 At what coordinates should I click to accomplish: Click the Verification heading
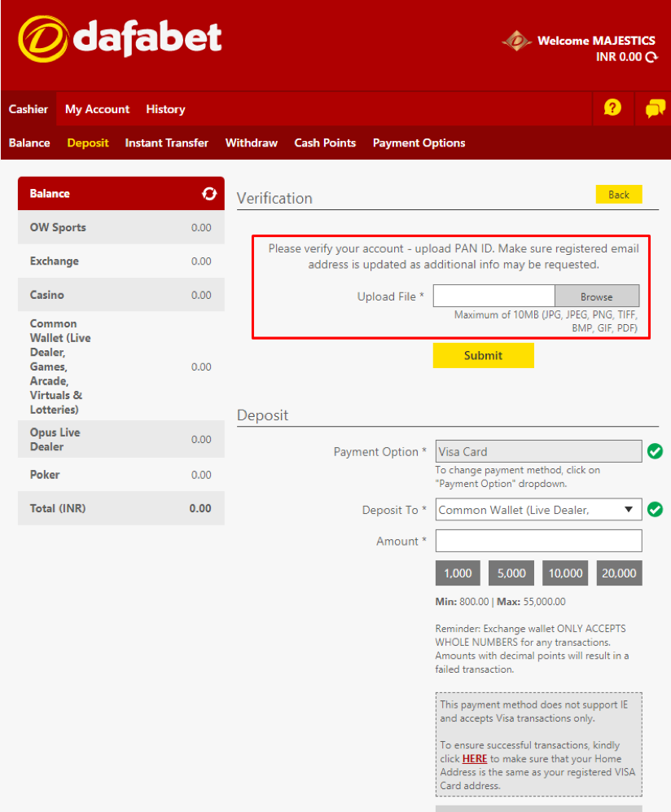pos(274,199)
